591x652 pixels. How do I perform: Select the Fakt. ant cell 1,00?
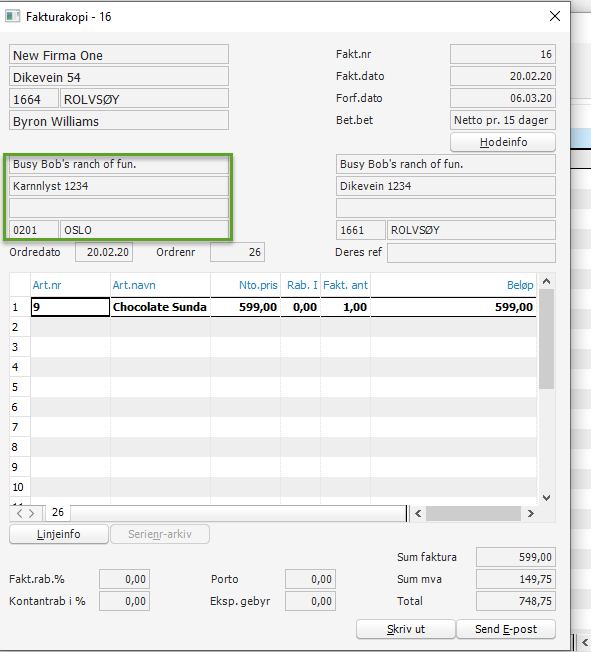[x=345, y=307]
